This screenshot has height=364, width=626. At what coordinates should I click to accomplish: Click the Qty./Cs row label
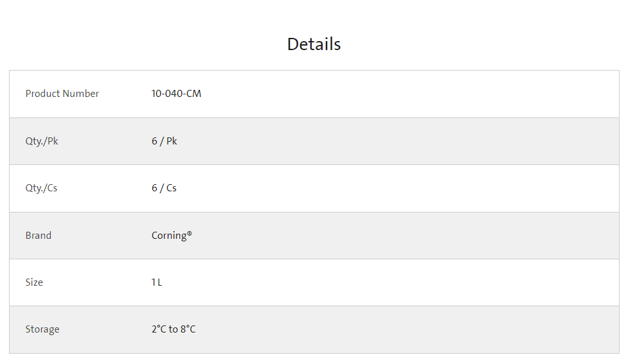coord(41,188)
